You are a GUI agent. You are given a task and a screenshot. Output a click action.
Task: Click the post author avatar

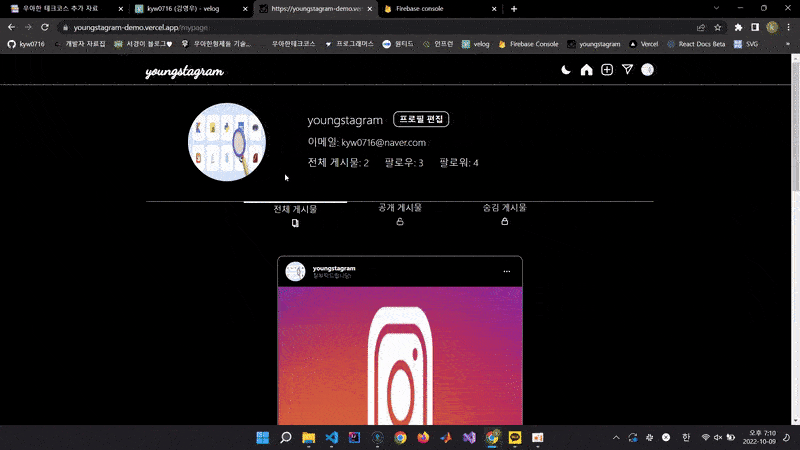pos(295,271)
